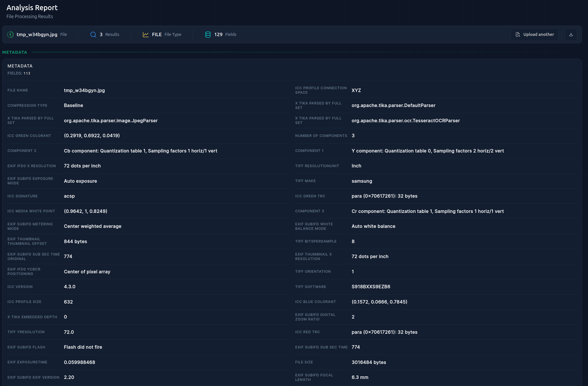Click the ICC Red TRC para value

(x=384, y=332)
